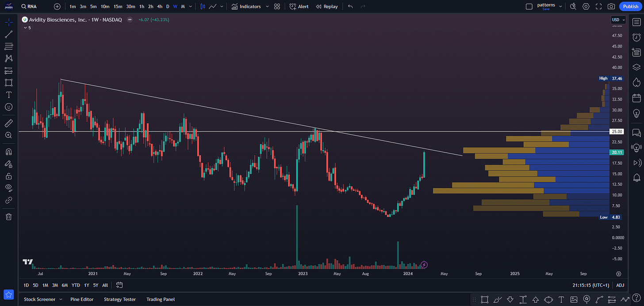This screenshot has width=644, height=306.
Task: Select the crosshair cursor tool
Action: pos(9,22)
